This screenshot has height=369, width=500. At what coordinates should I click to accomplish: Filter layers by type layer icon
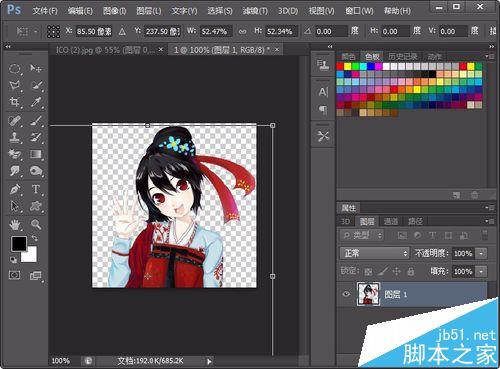click(x=433, y=235)
